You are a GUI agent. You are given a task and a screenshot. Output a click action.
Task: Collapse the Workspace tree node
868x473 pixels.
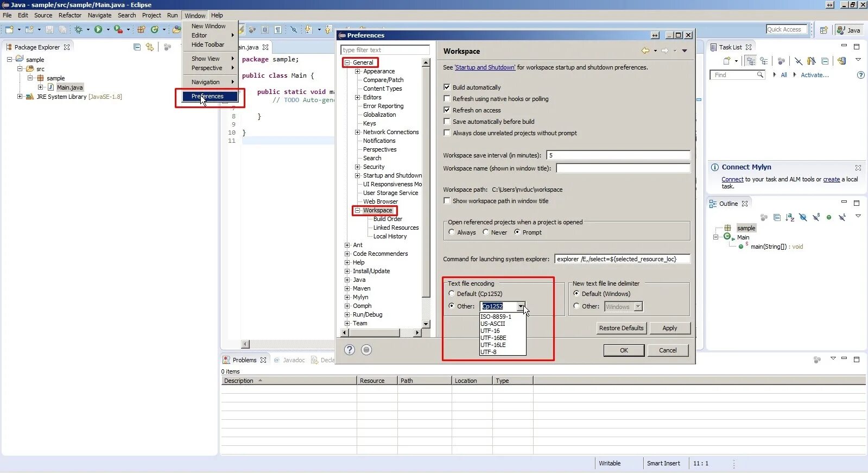[x=358, y=210]
